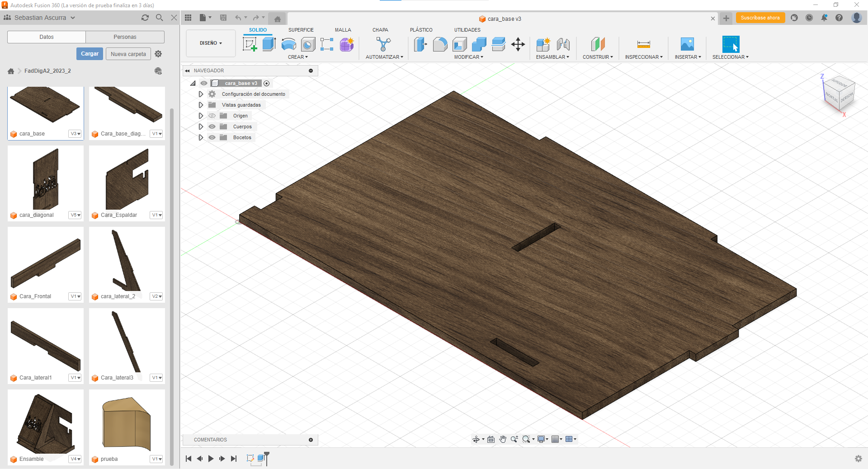Click the Nueva carpeta button
Viewport: 868px width, 469px height.
click(x=128, y=54)
